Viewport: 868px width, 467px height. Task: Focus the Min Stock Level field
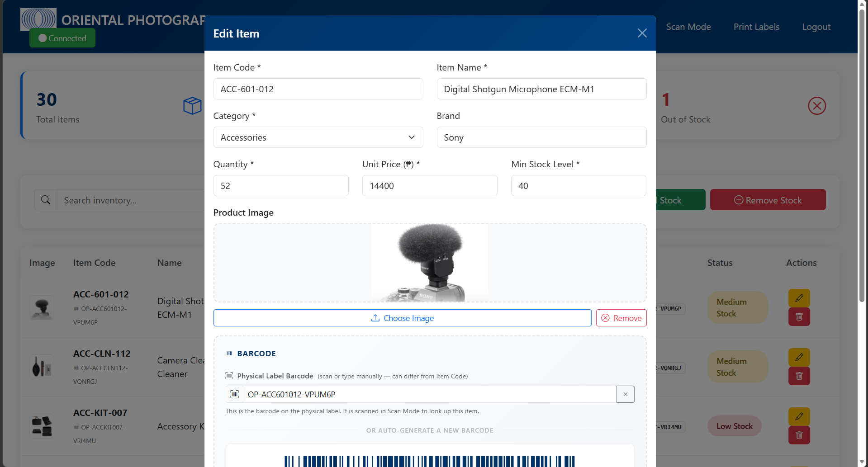coord(579,186)
